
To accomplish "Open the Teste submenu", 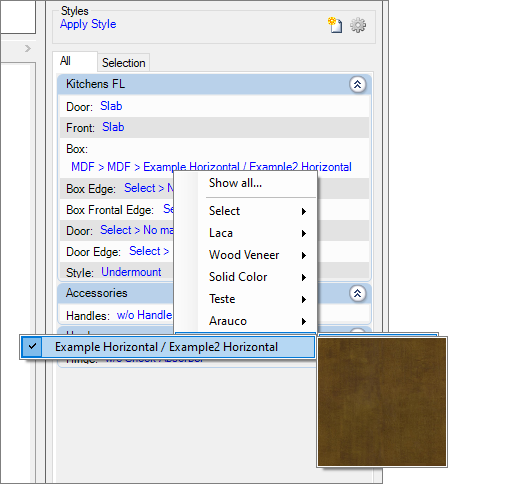I will pyautogui.click(x=245, y=299).
